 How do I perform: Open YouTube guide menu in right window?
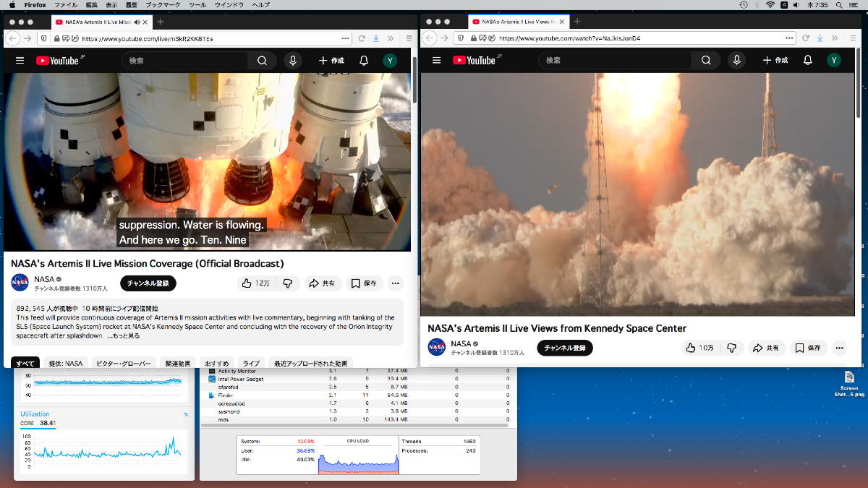click(436, 61)
